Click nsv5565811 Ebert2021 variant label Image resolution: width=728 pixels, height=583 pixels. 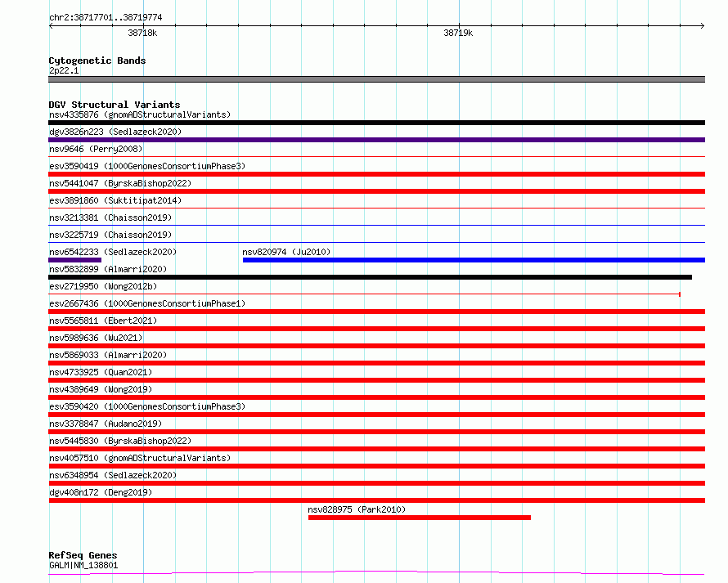(103, 321)
